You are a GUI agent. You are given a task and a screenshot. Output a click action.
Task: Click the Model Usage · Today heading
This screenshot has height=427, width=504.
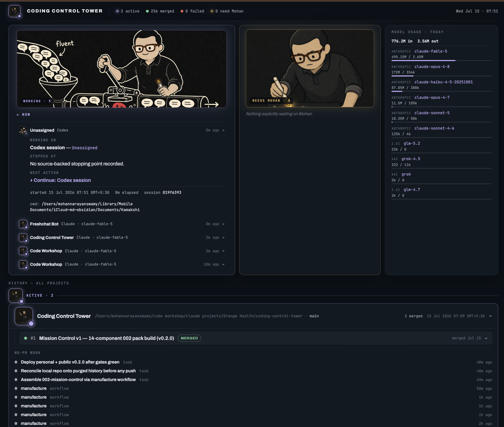417,32
